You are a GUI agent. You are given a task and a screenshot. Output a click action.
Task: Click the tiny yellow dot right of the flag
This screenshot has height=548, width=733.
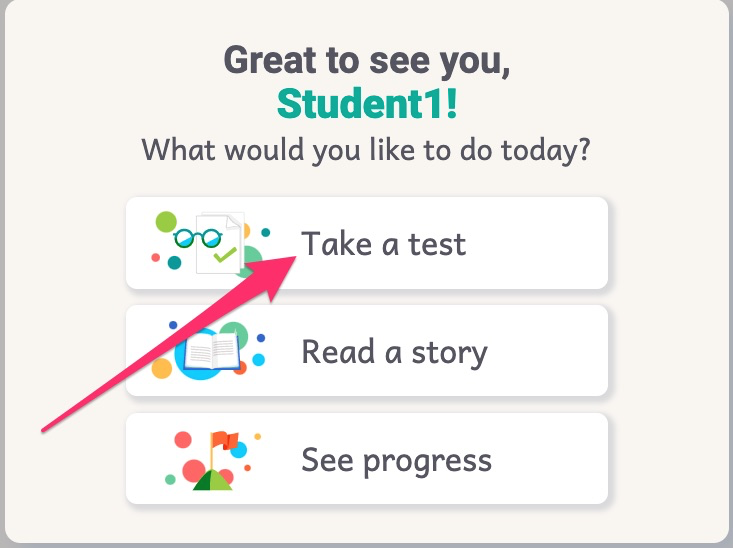[258, 437]
